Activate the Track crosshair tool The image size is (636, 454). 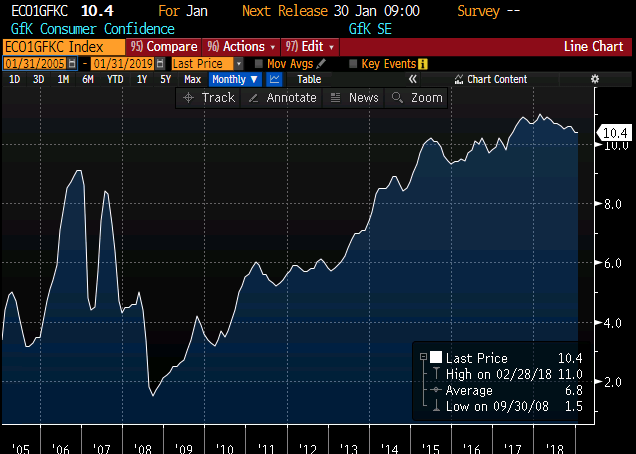(x=209, y=98)
